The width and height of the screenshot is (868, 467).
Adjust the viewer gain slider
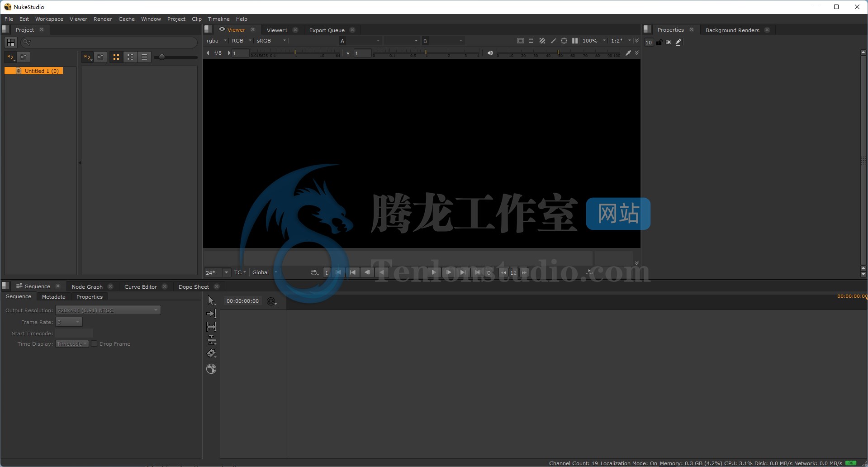pos(296,53)
